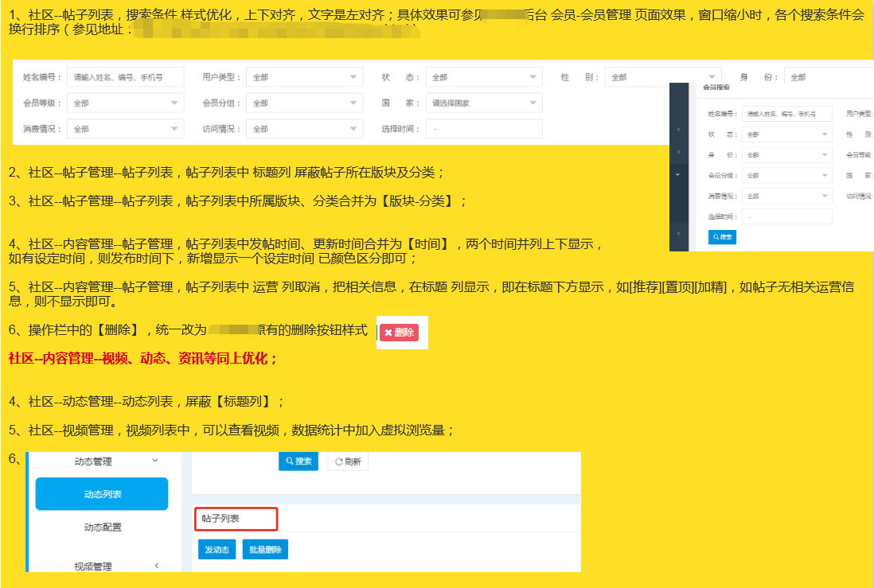
Task: Click the small blue 搜索 button in 会员搜索 panel
Action: click(722, 237)
